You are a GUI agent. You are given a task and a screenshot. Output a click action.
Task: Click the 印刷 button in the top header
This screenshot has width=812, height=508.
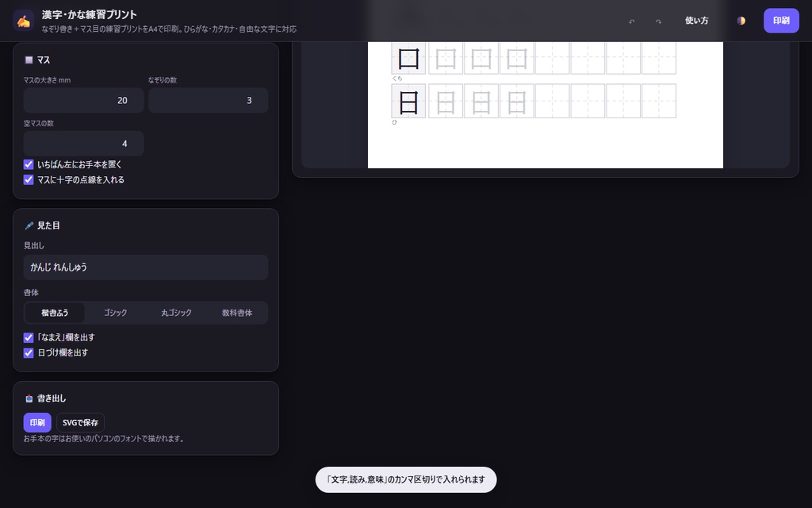pyautogui.click(x=781, y=21)
